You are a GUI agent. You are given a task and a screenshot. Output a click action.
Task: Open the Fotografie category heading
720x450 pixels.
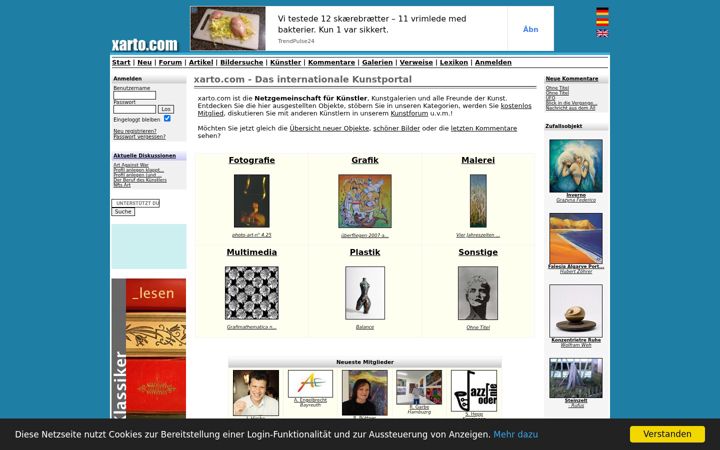tap(252, 160)
